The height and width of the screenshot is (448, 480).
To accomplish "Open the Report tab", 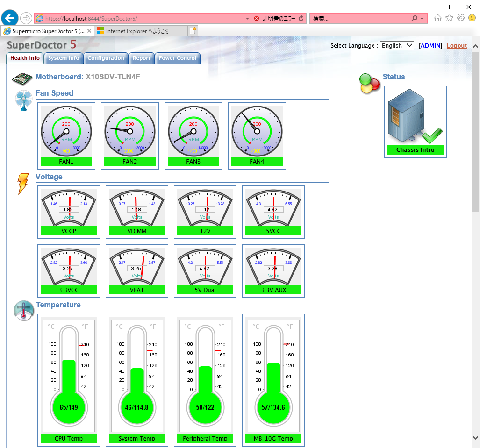I will click(142, 58).
